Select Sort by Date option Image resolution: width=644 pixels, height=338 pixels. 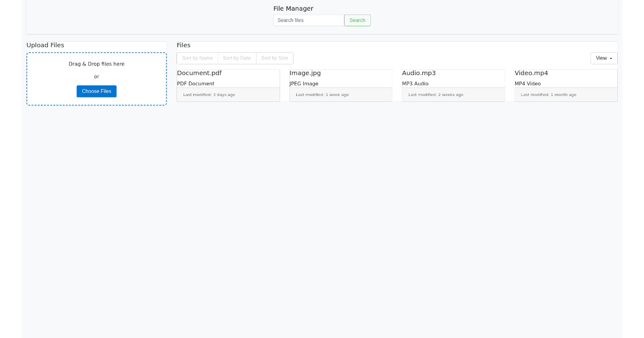[237, 58]
